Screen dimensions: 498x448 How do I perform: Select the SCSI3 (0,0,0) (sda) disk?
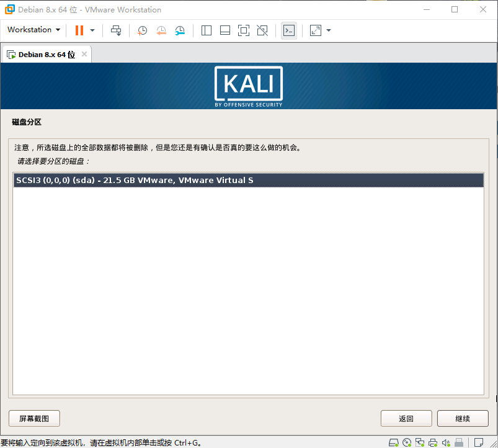[248, 180]
